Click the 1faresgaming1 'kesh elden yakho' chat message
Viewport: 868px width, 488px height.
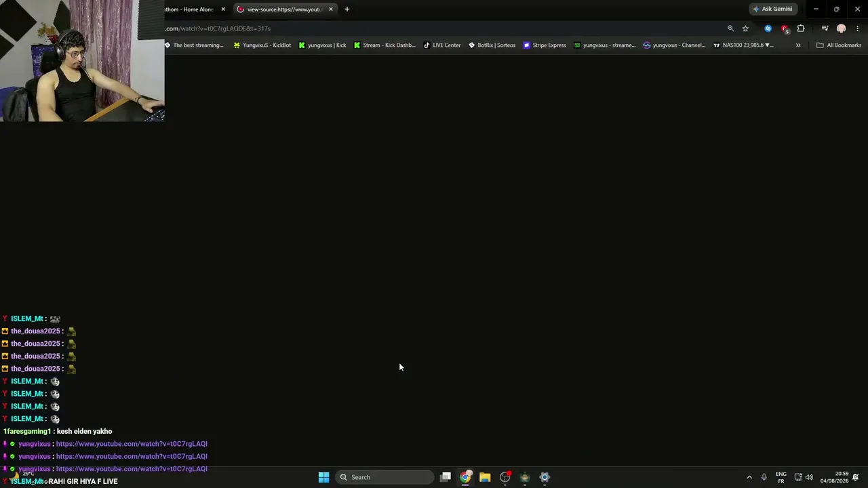click(58, 431)
